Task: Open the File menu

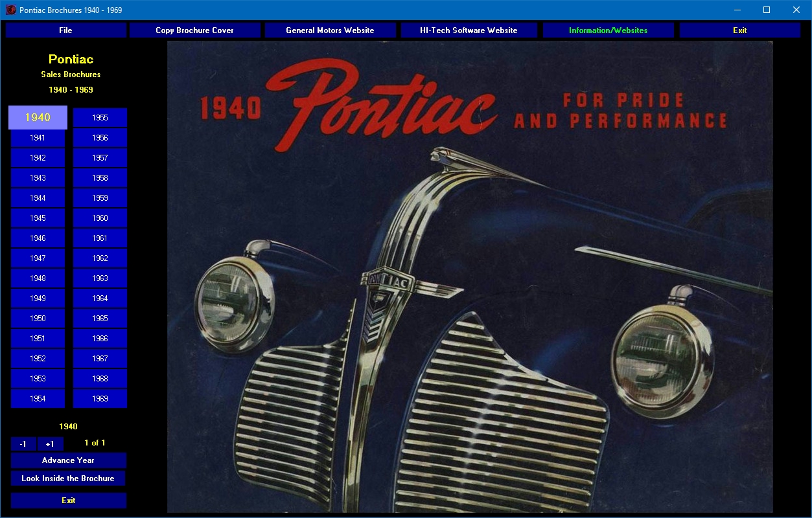Action: point(65,30)
